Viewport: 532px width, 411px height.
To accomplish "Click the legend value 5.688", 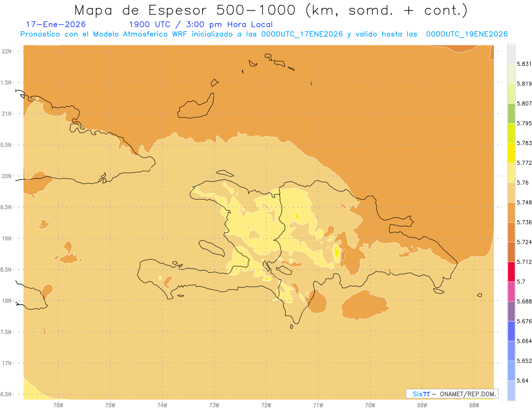I will point(524,301).
